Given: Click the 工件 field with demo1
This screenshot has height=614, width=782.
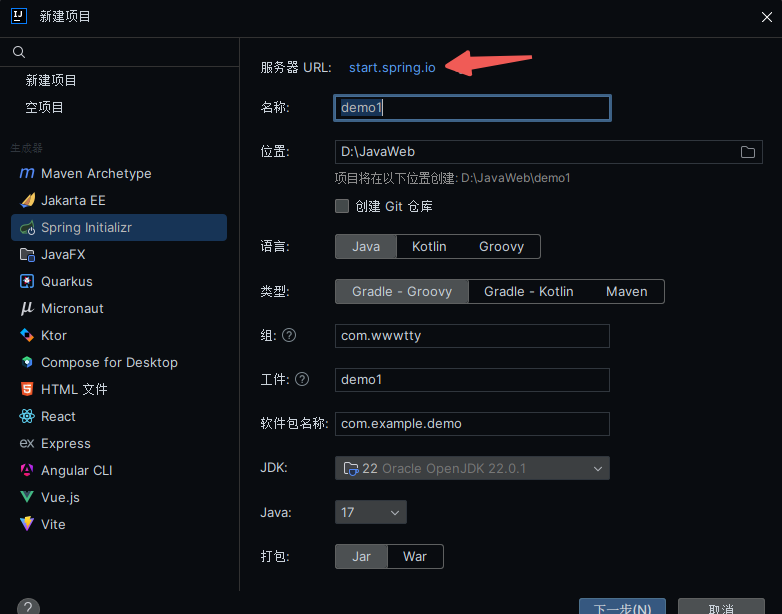Looking at the screenshot, I should click(472, 380).
